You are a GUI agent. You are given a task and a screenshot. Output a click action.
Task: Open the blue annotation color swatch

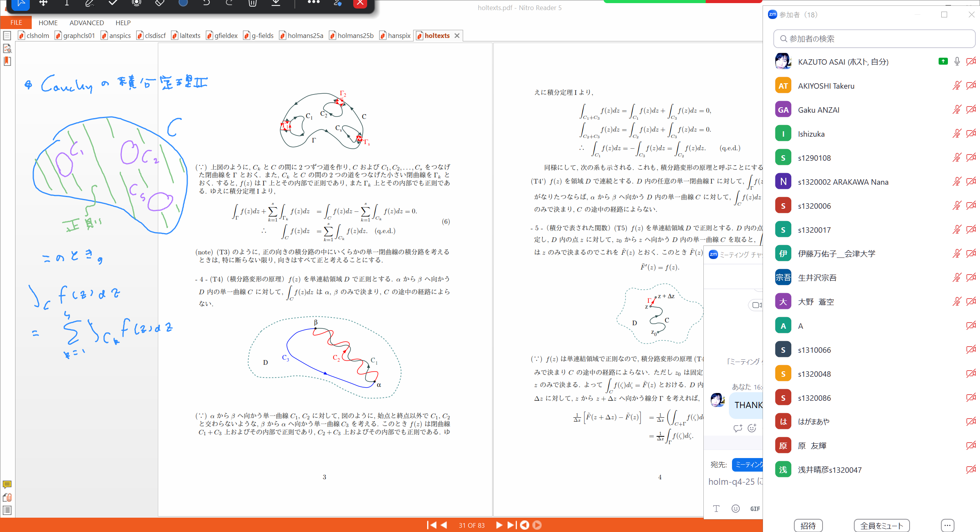point(183,3)
